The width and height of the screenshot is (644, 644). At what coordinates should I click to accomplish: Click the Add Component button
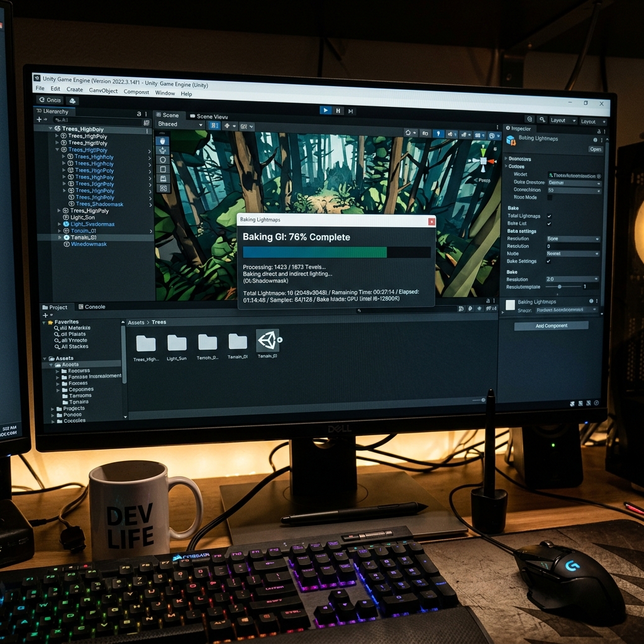[551, 326]
